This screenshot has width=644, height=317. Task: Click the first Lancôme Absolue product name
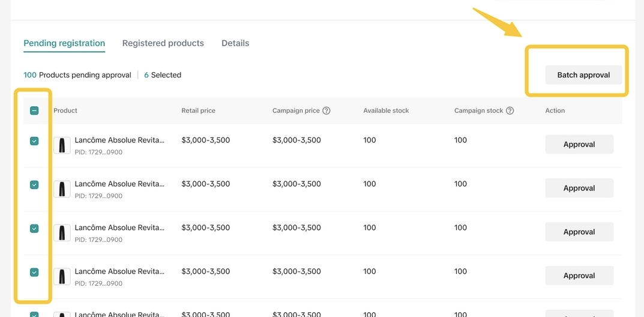point(119,140)
